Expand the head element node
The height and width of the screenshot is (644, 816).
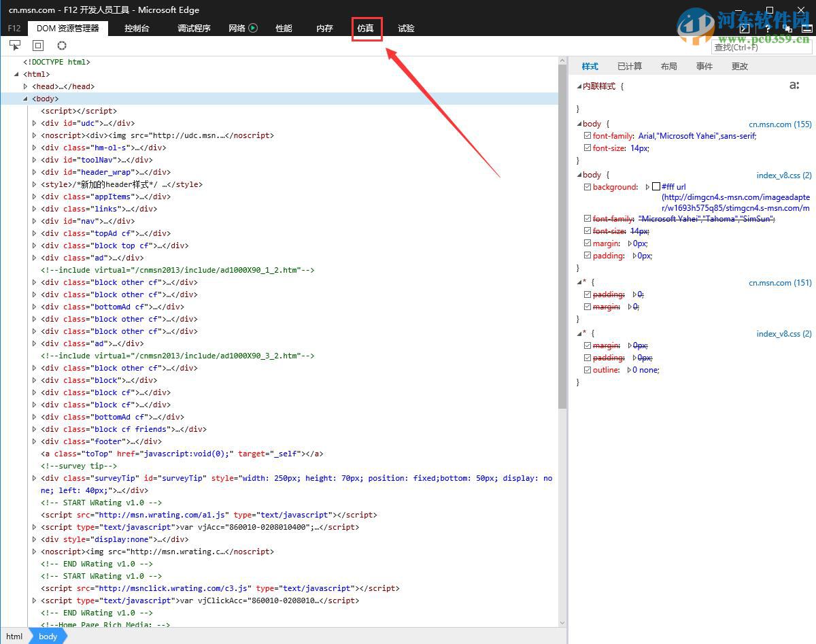point(26,86)
